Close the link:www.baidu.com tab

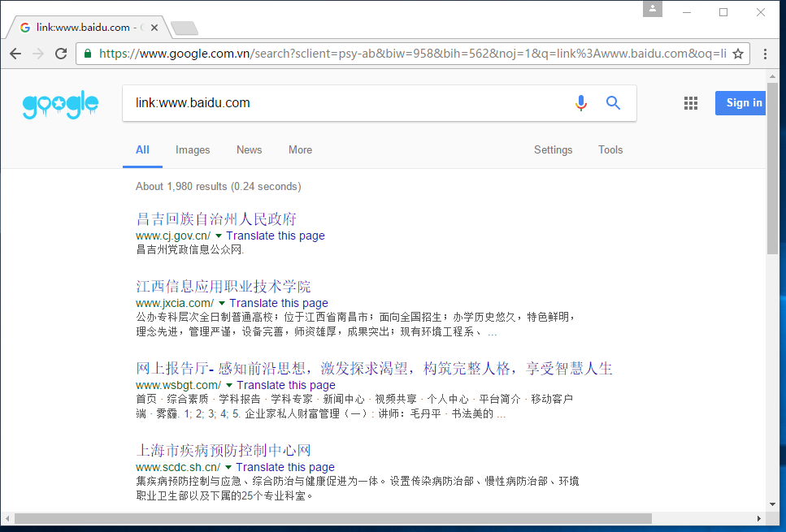coord(154,28)
